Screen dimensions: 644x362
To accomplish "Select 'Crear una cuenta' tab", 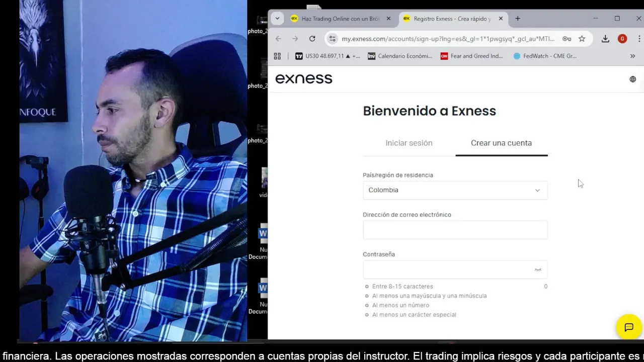I will (502, 143).
